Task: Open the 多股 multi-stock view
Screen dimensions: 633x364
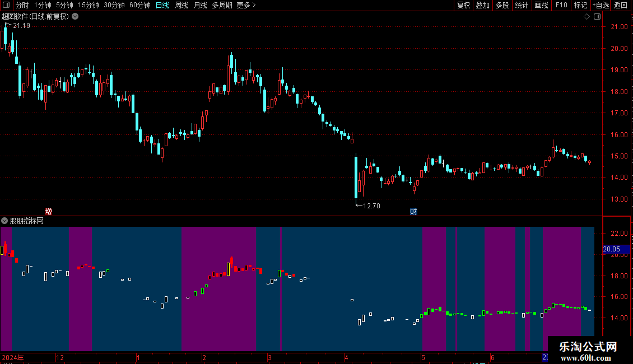Action: pos(502,5)
